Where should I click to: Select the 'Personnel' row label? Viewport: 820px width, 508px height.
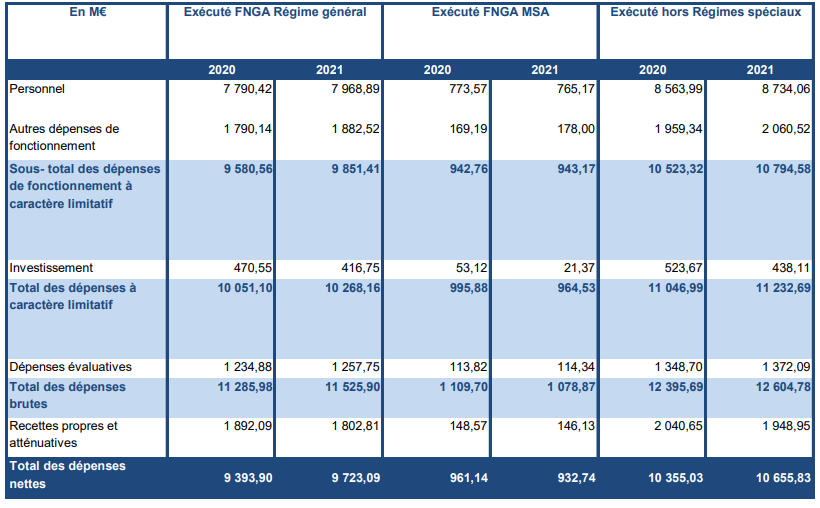click(37, 89)
